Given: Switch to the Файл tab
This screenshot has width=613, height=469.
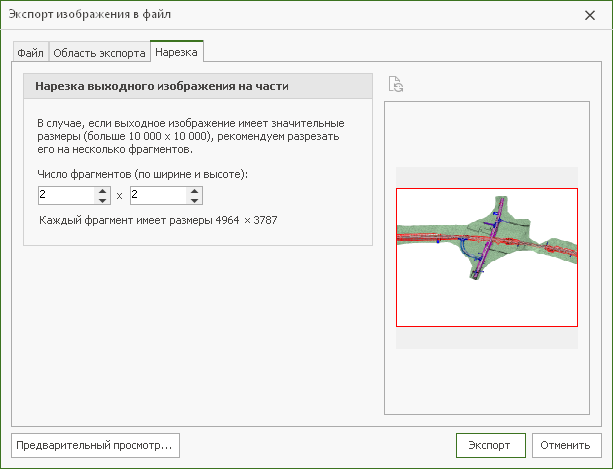Looking at the screenshot, I should [x=30, y=52].
